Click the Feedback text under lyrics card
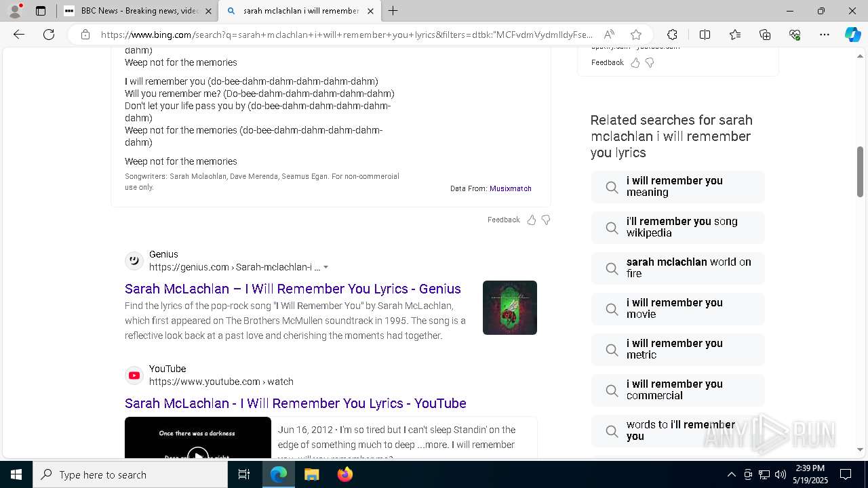Image resolution: width=868 pixels, height=488 pixels. click(504, 220)
